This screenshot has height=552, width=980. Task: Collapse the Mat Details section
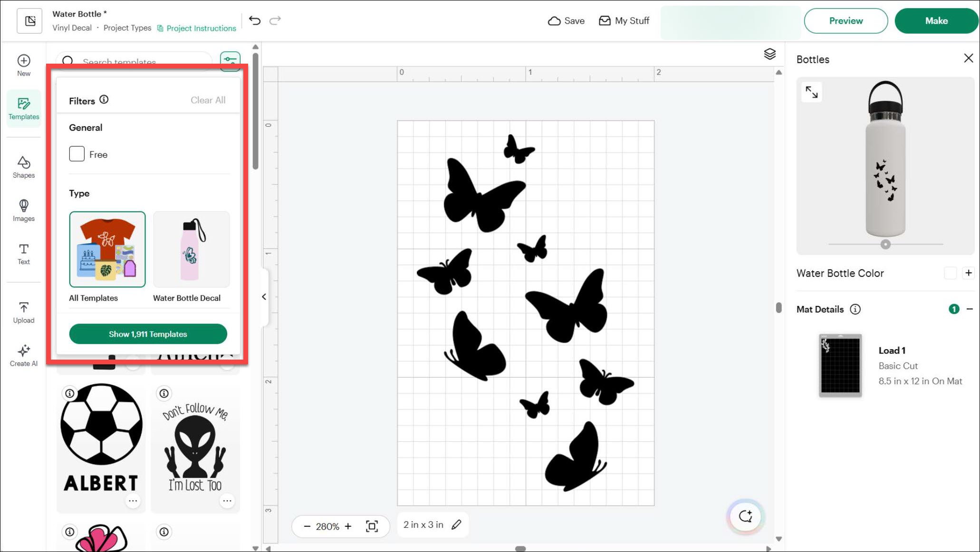pyautogui.click(x=970, y=309)
